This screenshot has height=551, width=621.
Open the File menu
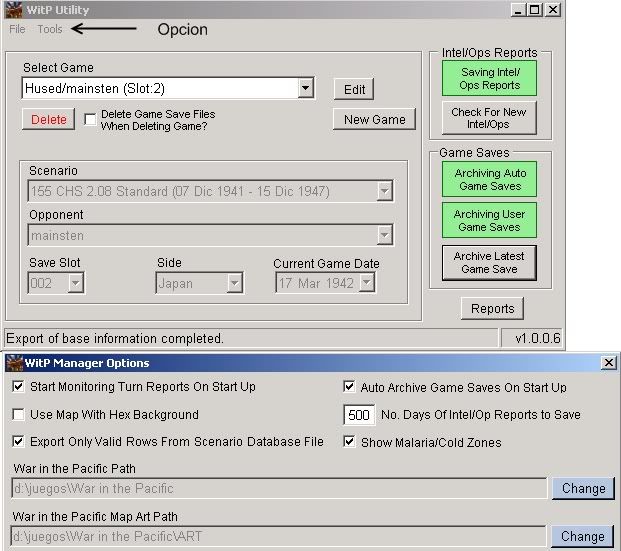pyautogui.click(x=17, y=29)
